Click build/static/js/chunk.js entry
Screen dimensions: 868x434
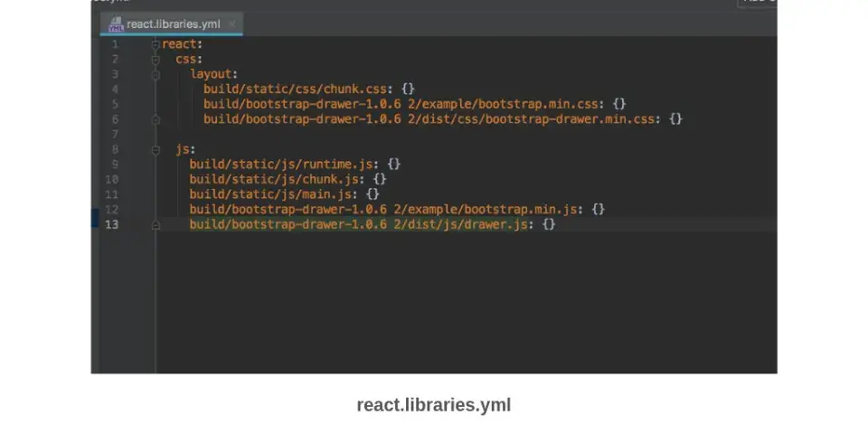click(x=274, y=179)
